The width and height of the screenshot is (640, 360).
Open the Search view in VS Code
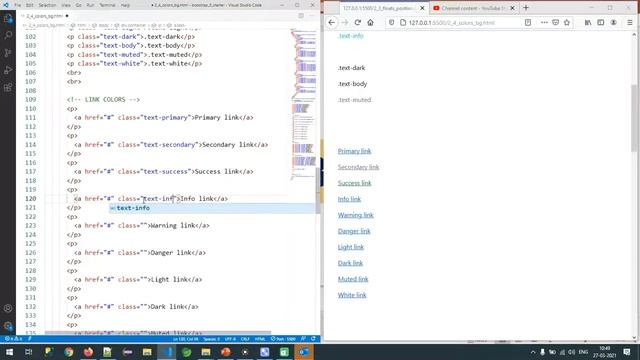tap(8, 36)
